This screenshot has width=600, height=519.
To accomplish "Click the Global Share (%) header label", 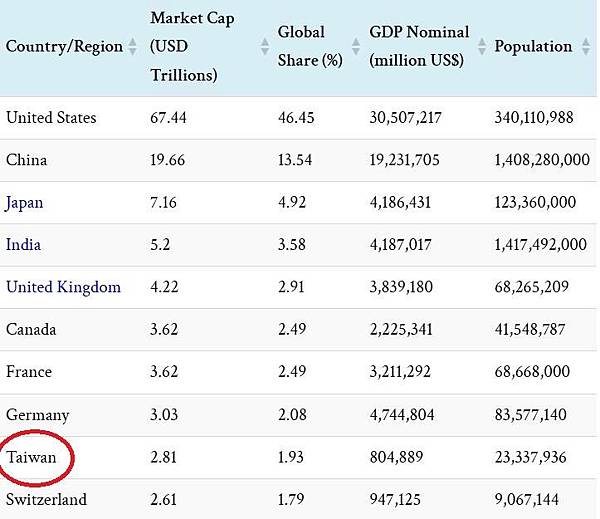I will [x=311, y=46].
